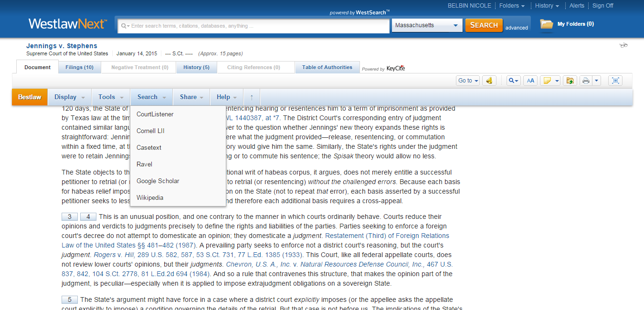Screen dimensions: 644x310
Task: Toggle full screen document view
Action: click(x=615, y=81)
